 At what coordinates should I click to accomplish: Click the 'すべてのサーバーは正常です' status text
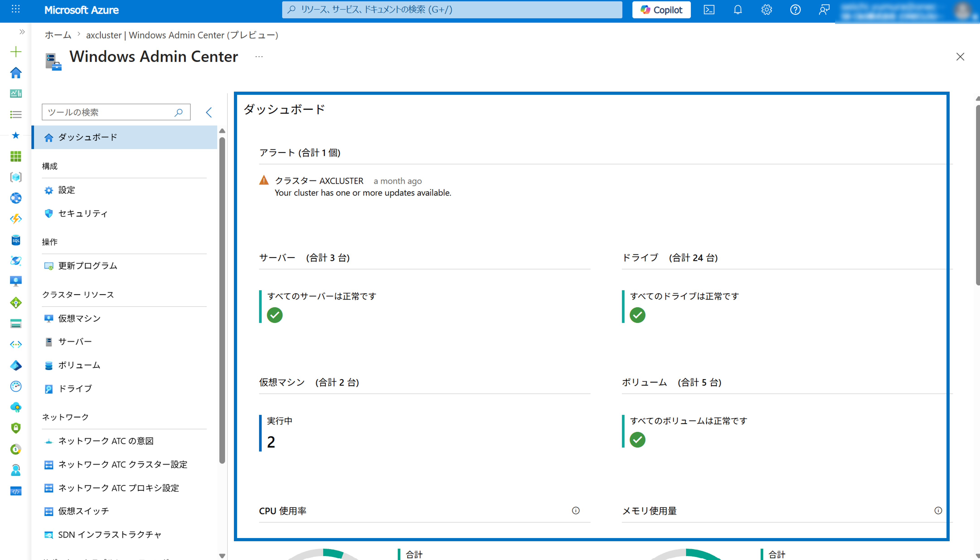(x=322, y=296)
